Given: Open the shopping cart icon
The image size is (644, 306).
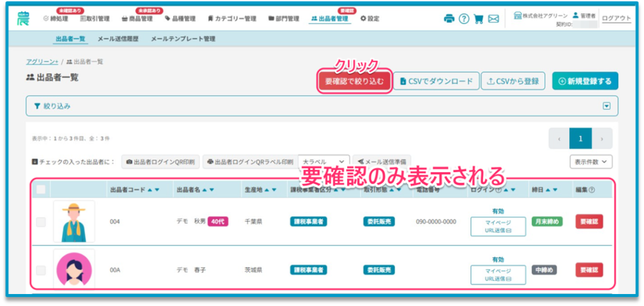Looking at the screenshot, I should pos(479,19).
